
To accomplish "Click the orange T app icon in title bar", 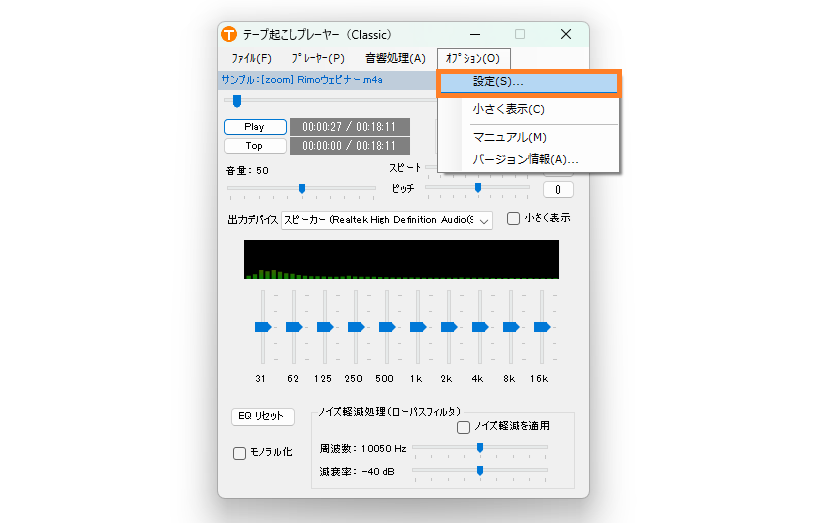I will pos(229,35).
